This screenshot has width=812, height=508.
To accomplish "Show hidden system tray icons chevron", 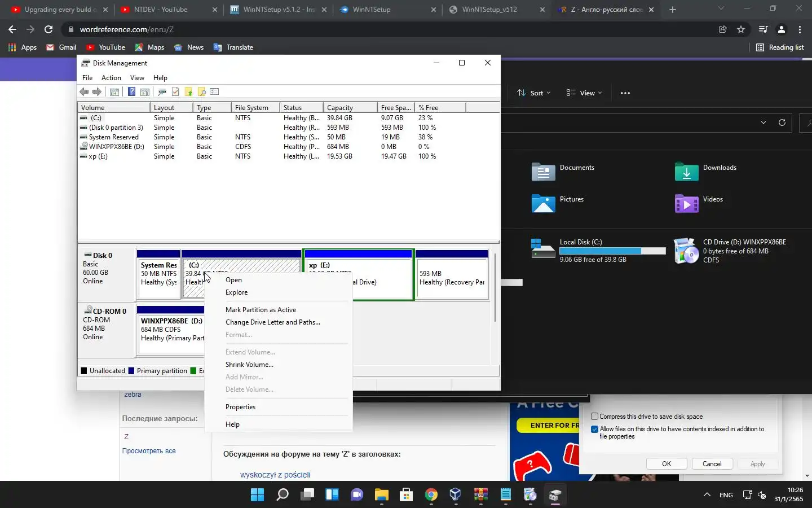I will click(x=707, y=495).
